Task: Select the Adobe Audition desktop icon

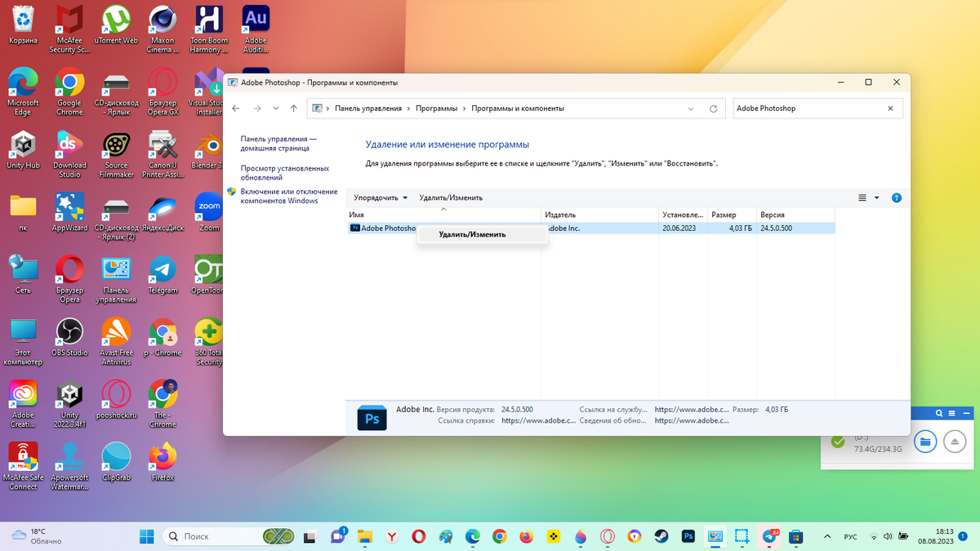Action: coord(256,29)
